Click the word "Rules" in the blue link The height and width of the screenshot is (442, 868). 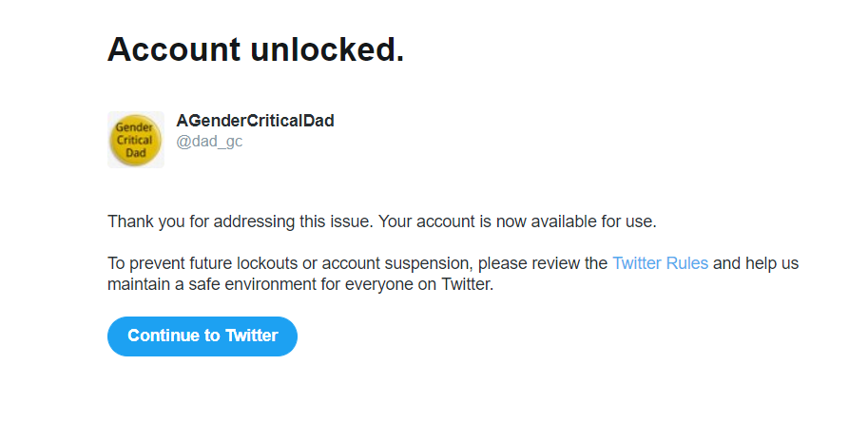click(x=686, y=263)
